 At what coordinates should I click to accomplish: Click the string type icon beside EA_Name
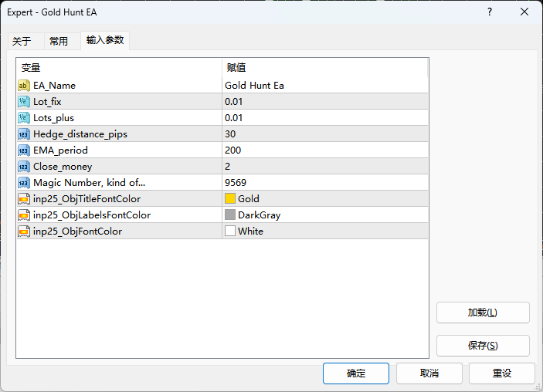24,85
